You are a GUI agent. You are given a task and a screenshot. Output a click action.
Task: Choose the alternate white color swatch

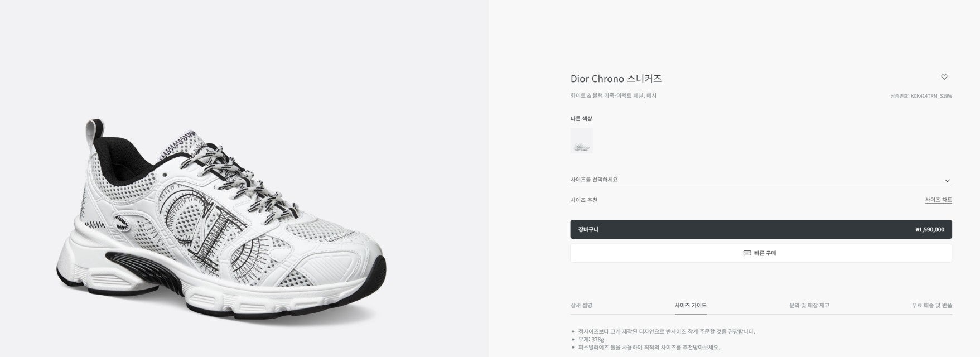[581, 141]
